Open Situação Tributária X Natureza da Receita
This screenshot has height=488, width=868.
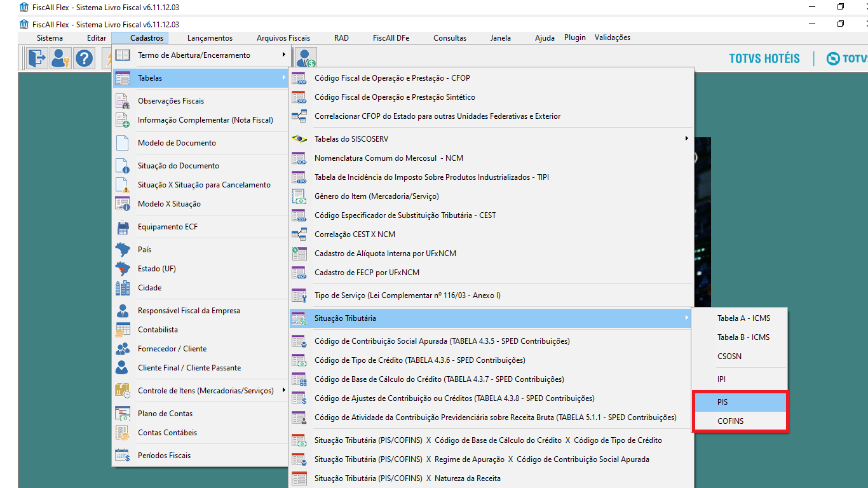491,478
